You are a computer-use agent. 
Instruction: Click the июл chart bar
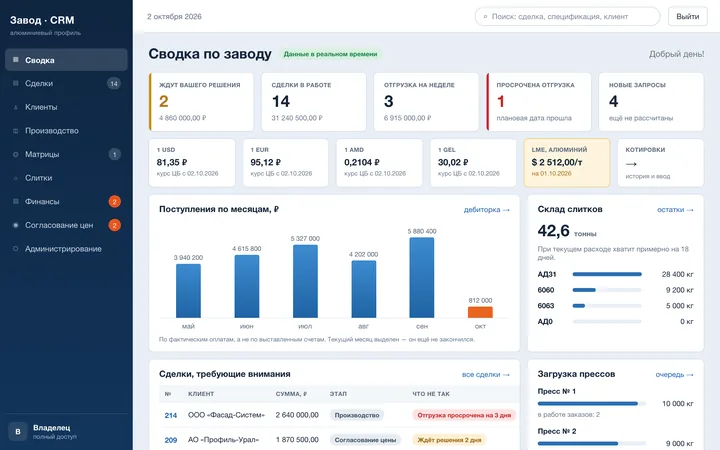coord(305,281)
